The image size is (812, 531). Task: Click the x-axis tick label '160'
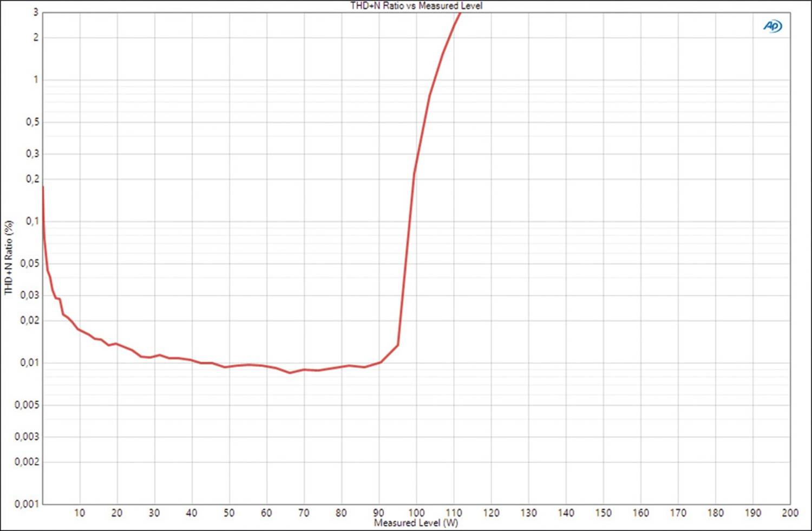[x=640, y=513]
